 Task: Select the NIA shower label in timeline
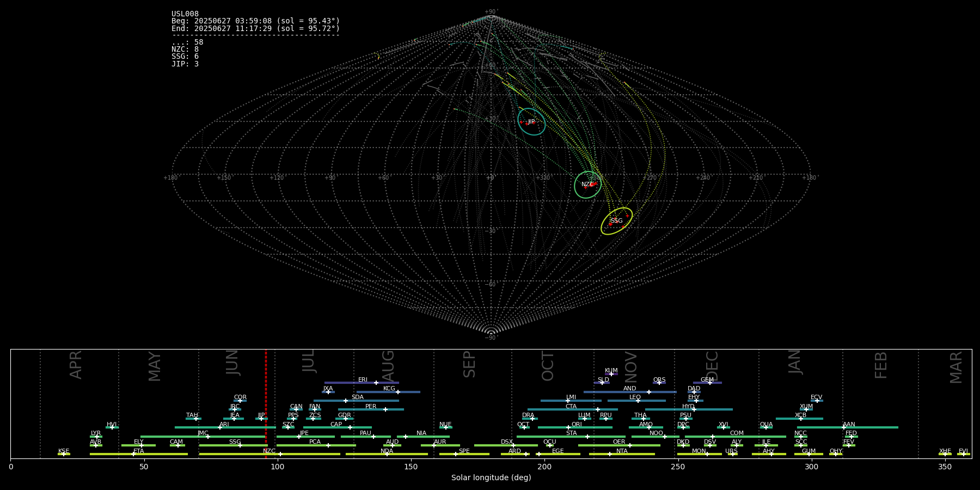[421, 433]
